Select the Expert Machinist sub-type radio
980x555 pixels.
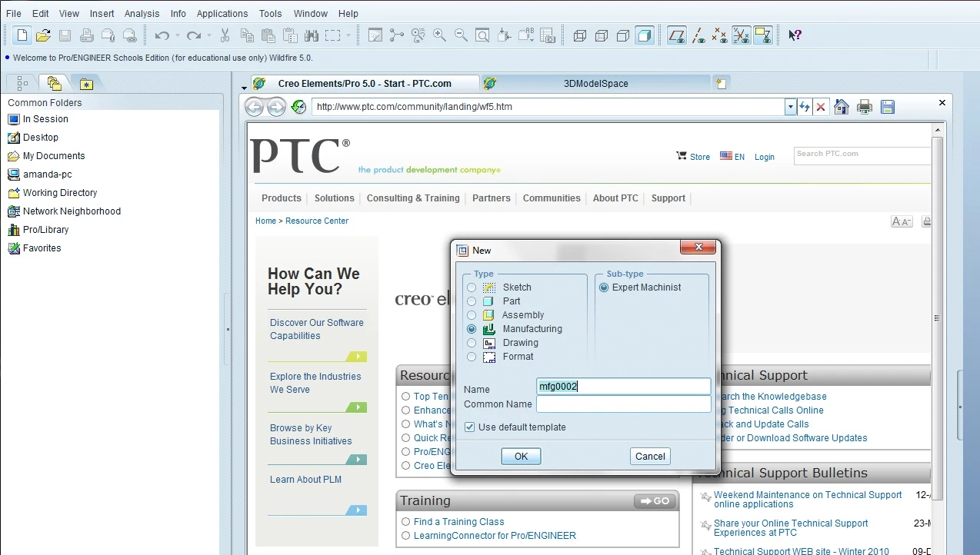[x=604, y=287]
